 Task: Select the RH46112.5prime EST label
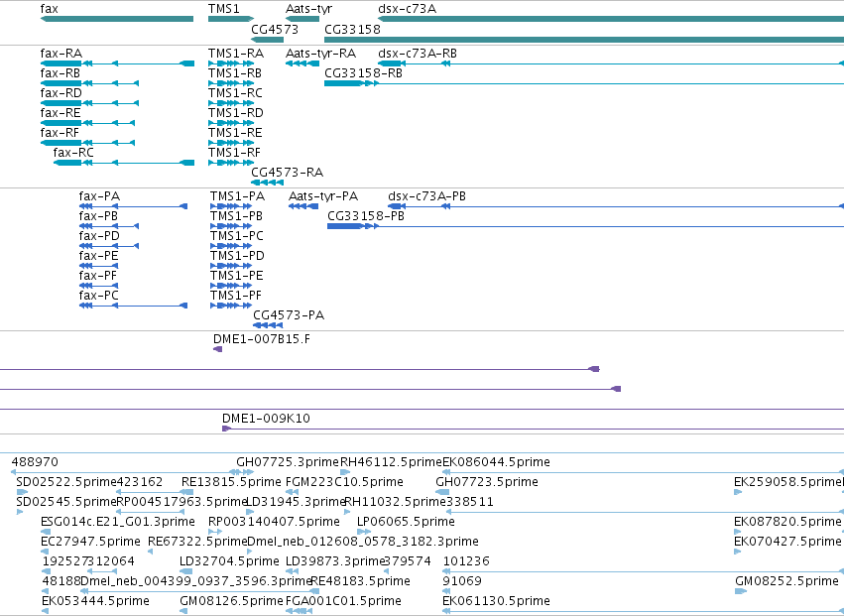pos(392,462)
